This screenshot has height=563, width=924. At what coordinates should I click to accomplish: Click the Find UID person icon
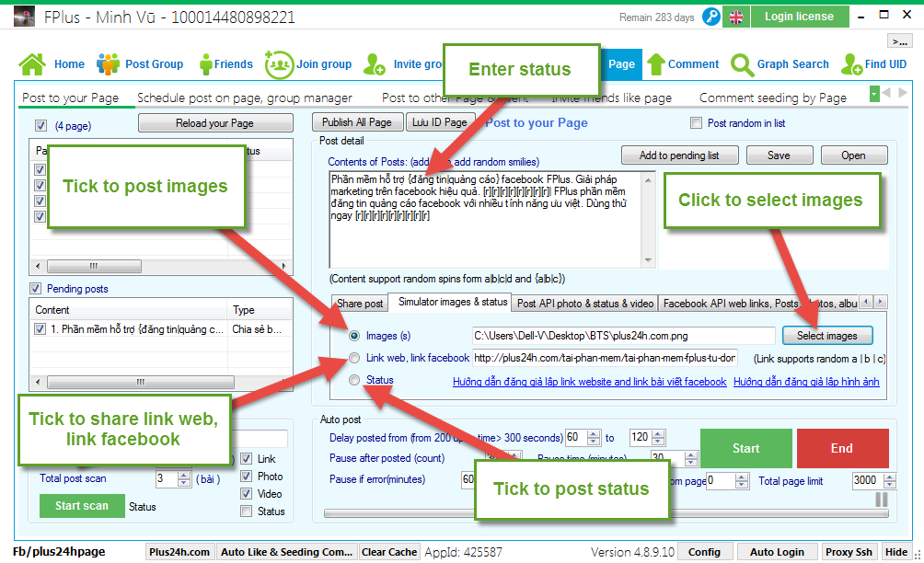point(851,64)
